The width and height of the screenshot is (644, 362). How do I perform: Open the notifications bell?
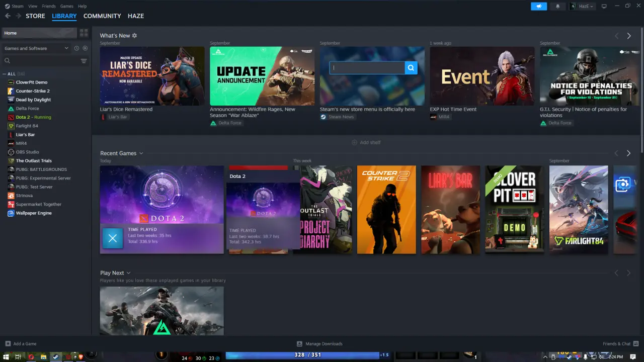(557, 6)
